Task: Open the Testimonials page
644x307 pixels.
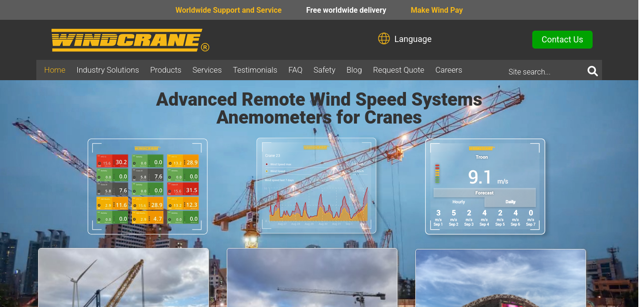Action: point(255,70)
